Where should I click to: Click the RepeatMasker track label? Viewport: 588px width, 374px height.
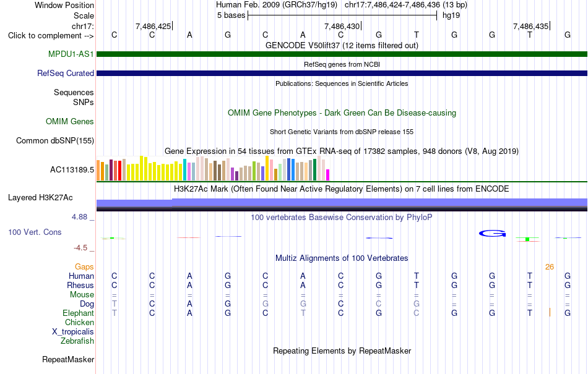pyautogui.click(x=68, y=359)
